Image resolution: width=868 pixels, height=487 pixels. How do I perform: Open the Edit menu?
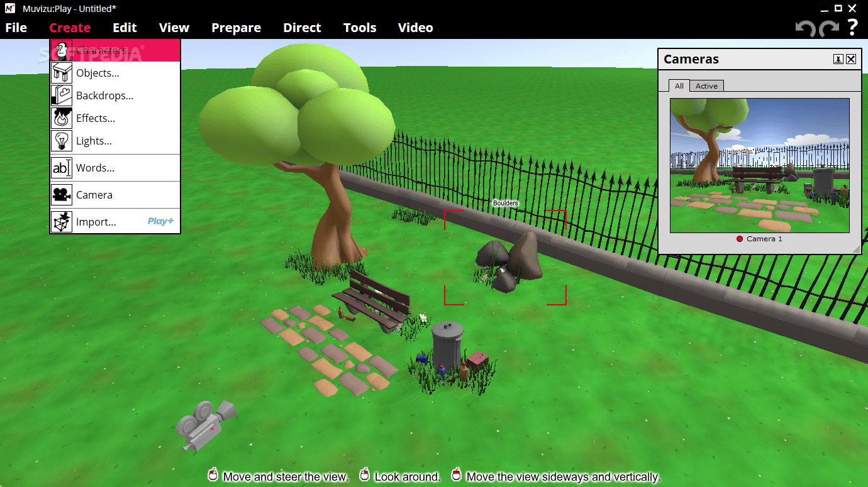pyautogui.click(x=125, y=28)
